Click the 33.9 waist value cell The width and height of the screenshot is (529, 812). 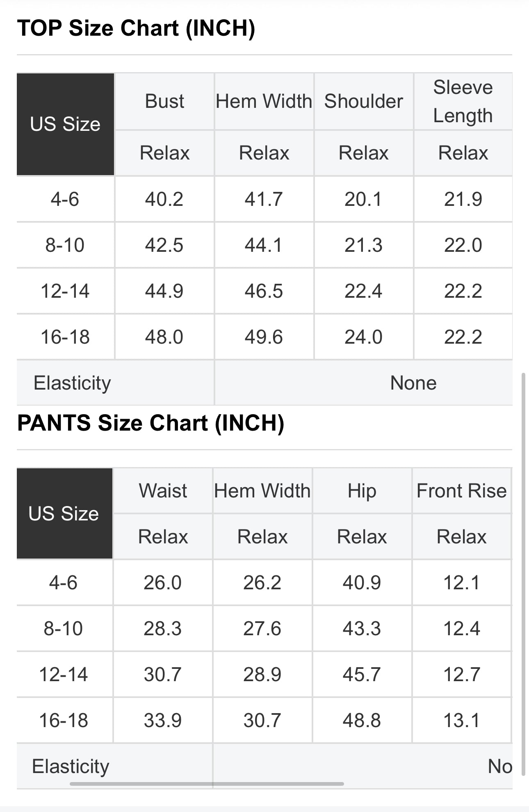pos(162,720)
